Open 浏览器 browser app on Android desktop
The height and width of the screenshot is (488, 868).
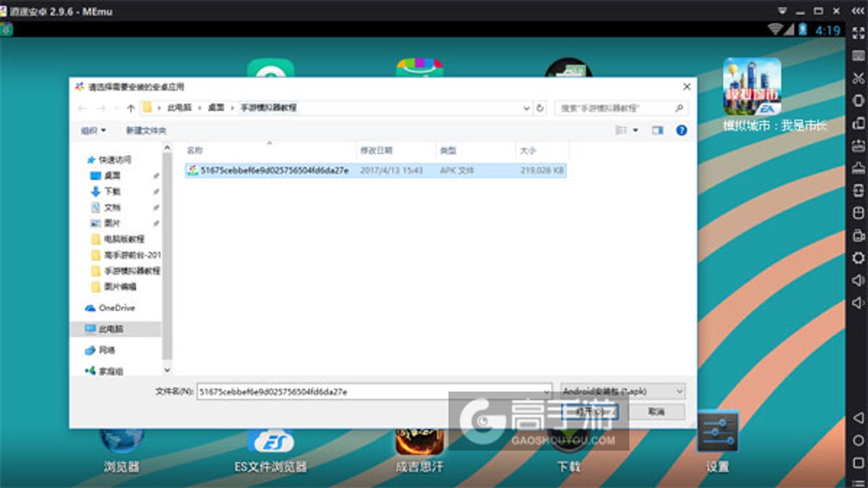pos(122,441)
